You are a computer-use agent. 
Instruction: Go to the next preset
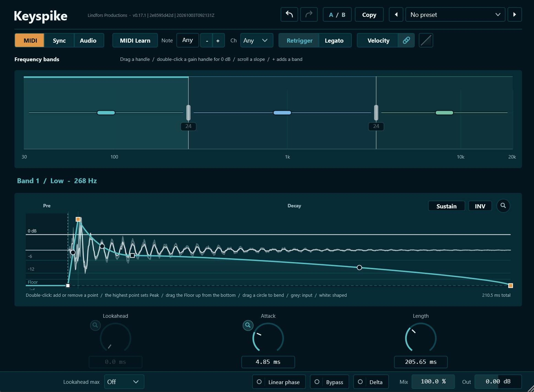point(515,14)
